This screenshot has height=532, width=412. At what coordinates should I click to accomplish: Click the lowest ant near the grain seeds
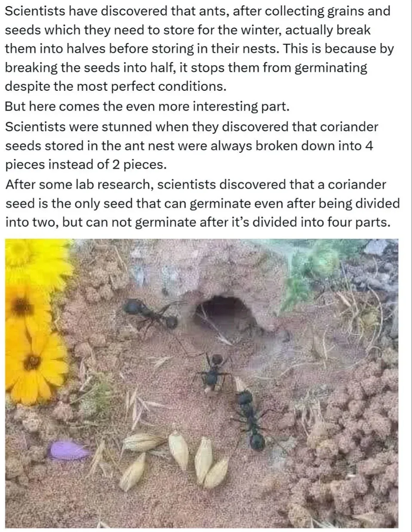click(251, 421)
